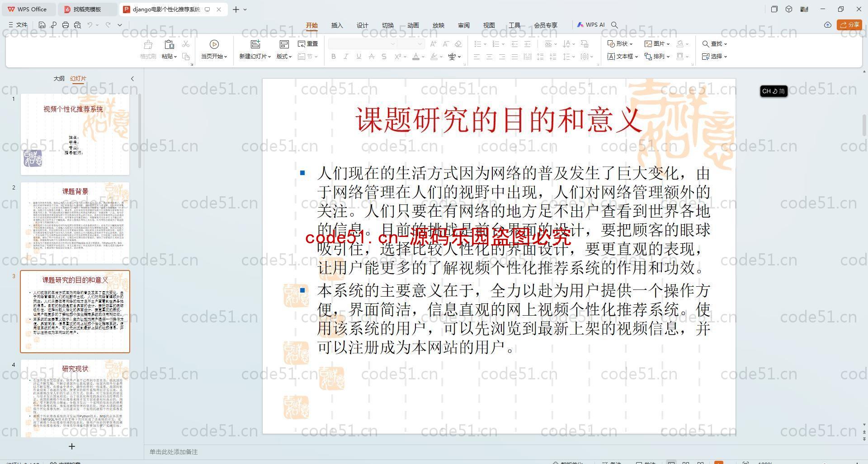Add new slide with plus button

click(x=71, y=446)
